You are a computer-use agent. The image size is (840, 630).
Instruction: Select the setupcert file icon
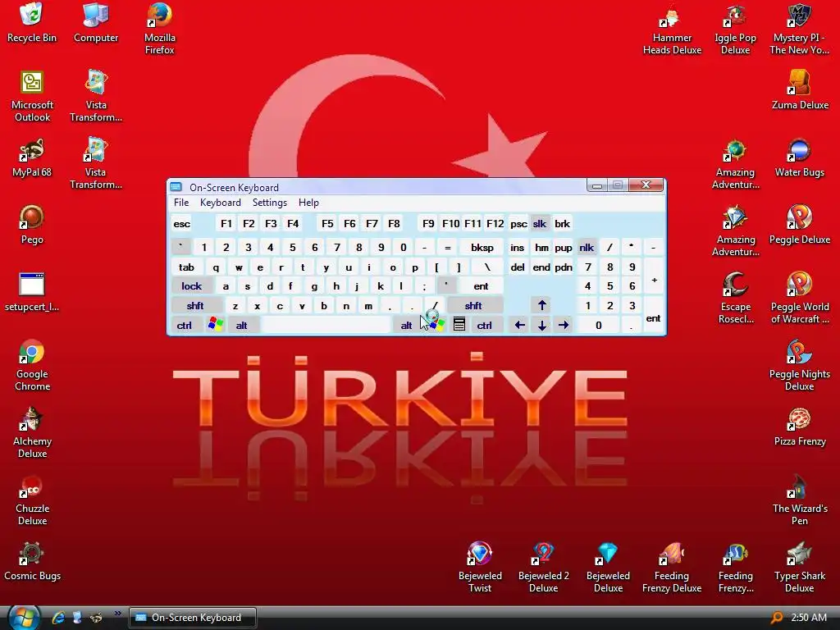pyautogui.click(x=32, y=293)
